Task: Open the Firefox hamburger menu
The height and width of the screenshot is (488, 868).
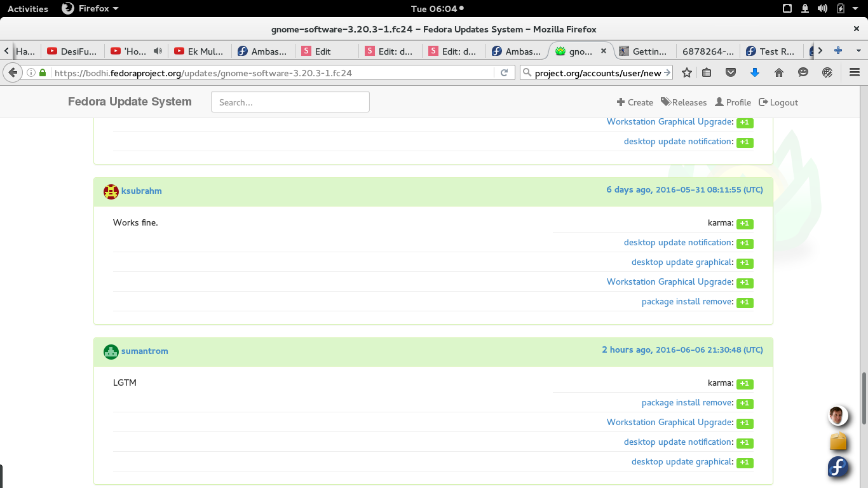Action: pyautogui.click(x=854, y=73)
